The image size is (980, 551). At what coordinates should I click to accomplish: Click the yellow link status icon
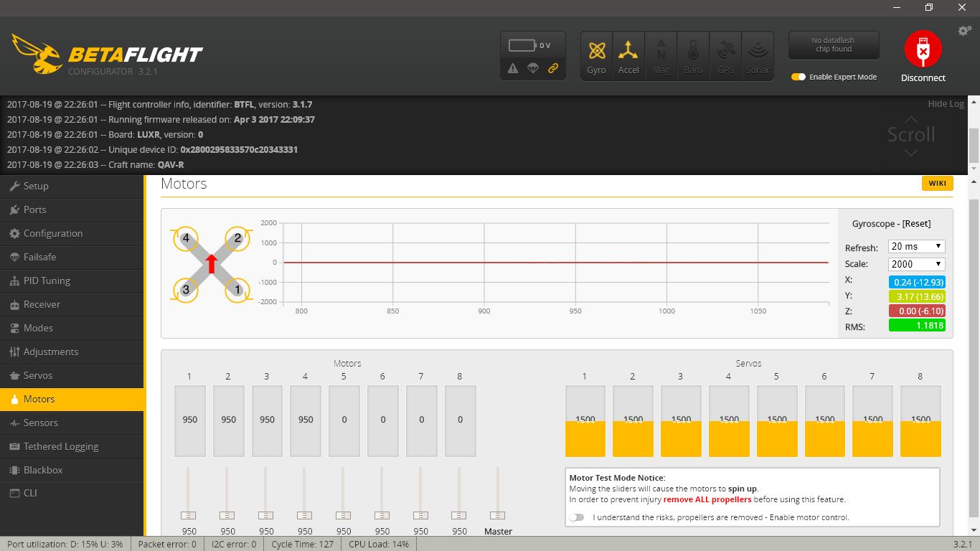553,68
